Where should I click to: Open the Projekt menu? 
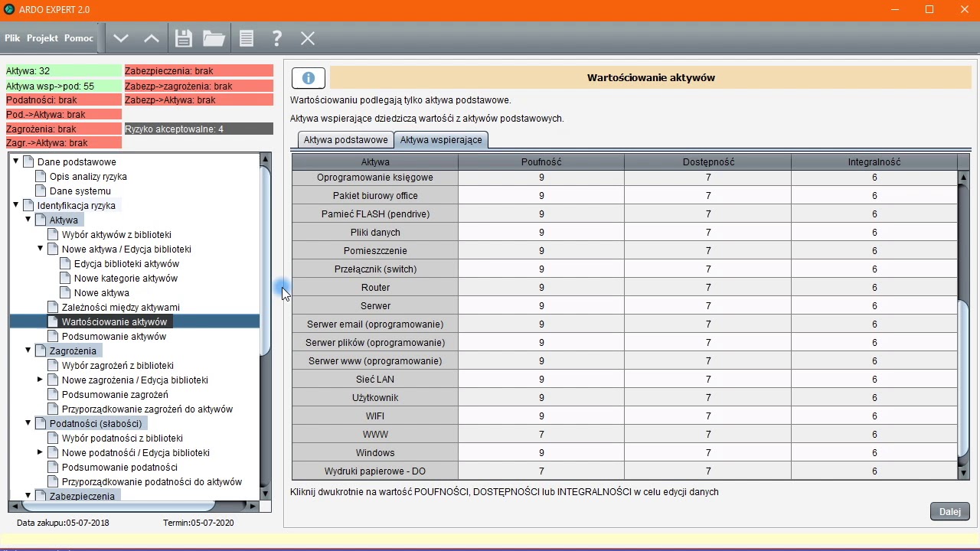pos(42,38)
